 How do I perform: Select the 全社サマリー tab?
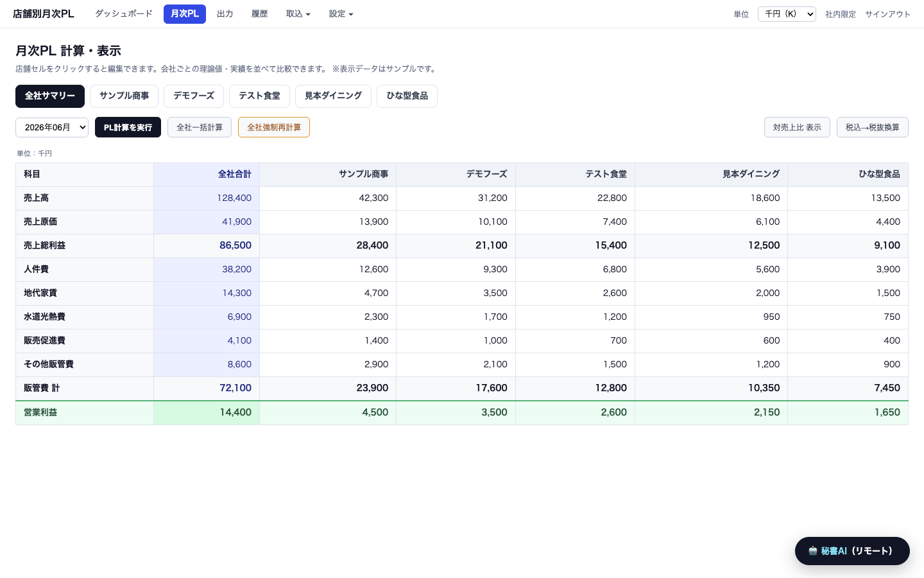pos(50,96)
